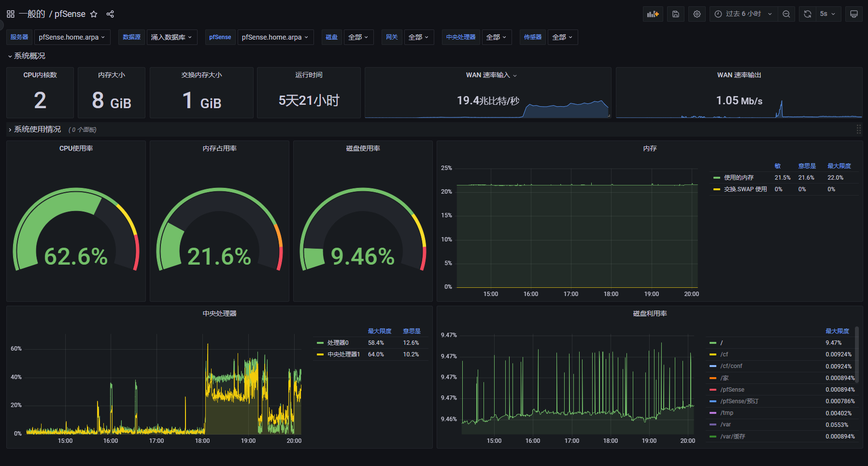The width and height of the screenshot is (868, 466).
Task: Open the 过去 6 小时 time range dropdown
Action: click(742, 14)
